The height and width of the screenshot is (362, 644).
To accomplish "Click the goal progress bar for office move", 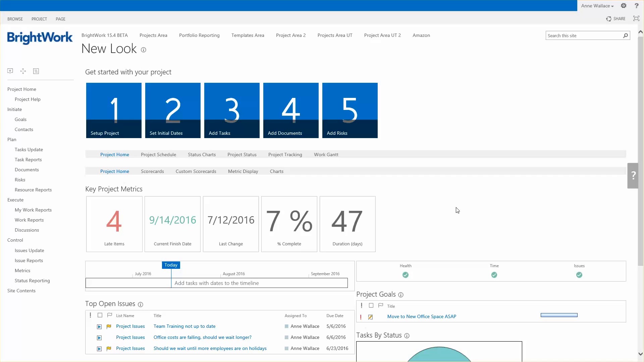I will click(559, 315).
